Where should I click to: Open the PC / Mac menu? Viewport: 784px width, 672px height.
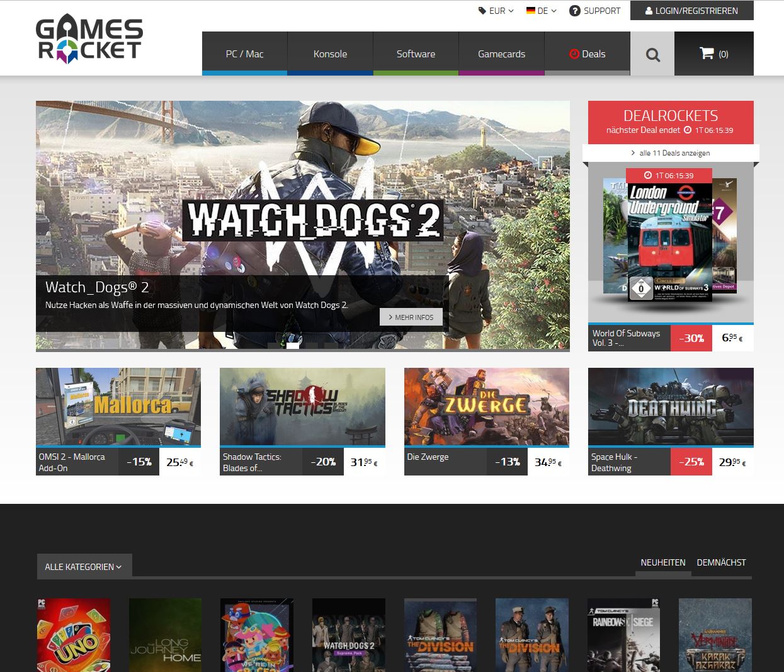(x=244, y=54)
